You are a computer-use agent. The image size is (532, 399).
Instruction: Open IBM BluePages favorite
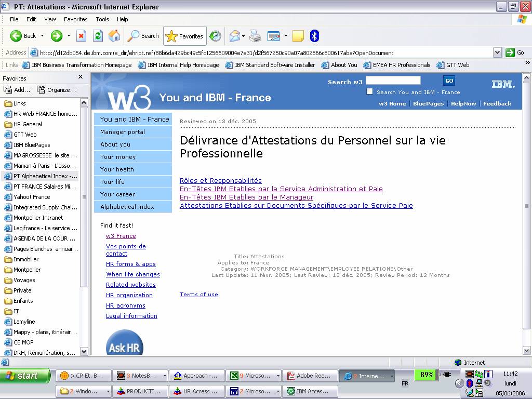pyautogui.click(x=28, y=145)
